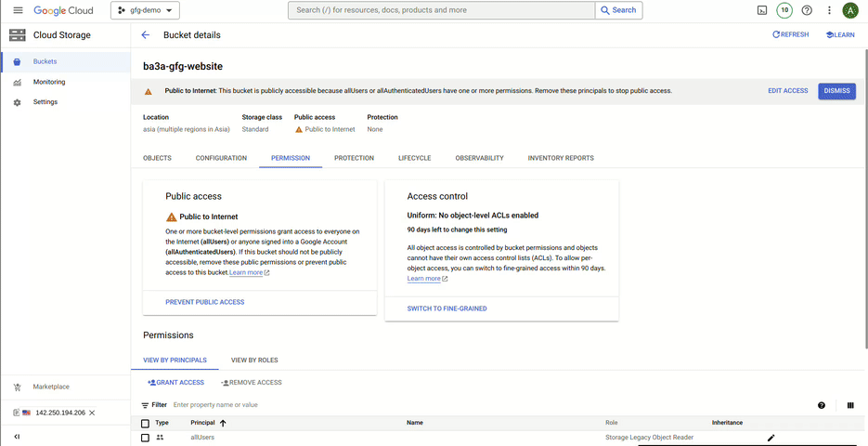Switch to the Lifecycle tab

415,158
